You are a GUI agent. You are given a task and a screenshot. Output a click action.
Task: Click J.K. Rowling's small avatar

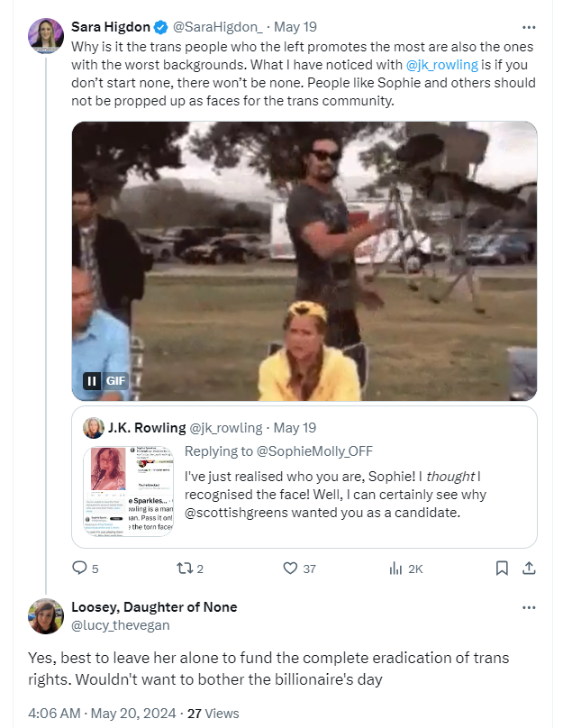pos(94,428)
